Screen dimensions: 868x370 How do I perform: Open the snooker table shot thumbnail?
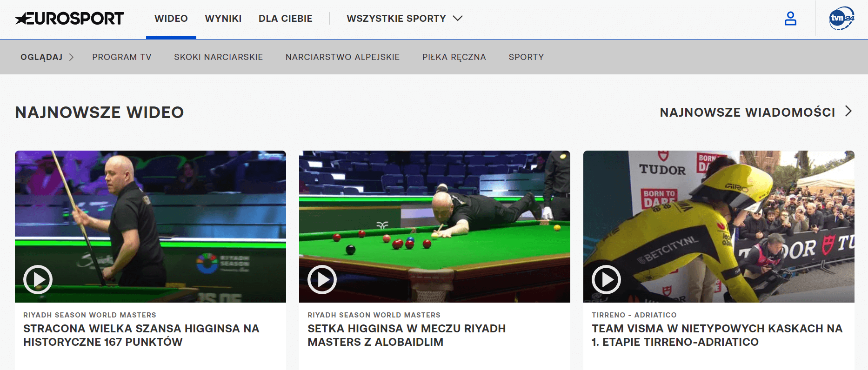(434, 226)
